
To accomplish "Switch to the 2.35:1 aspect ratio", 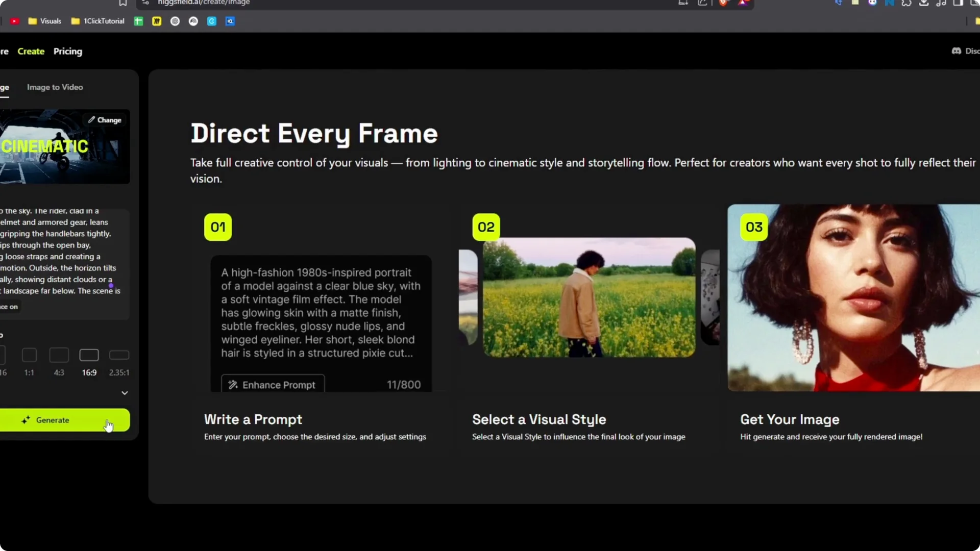I will pos(119,356).
